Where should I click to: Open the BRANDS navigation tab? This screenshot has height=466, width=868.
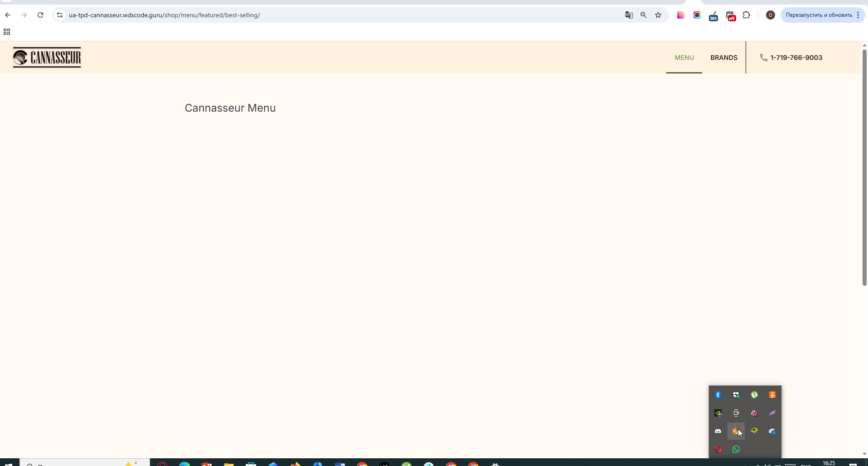click(x=724, y=58)
